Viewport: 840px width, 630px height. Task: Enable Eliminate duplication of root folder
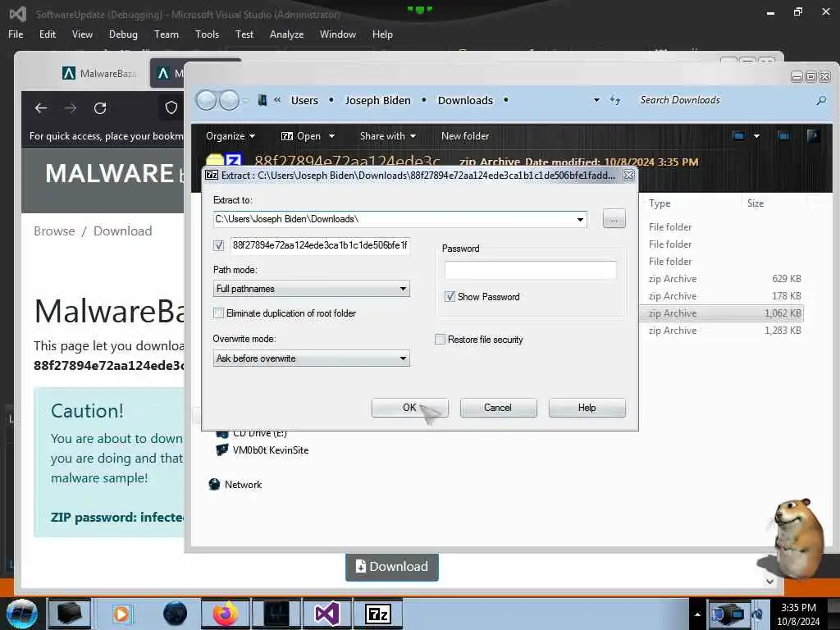[218, 313]
